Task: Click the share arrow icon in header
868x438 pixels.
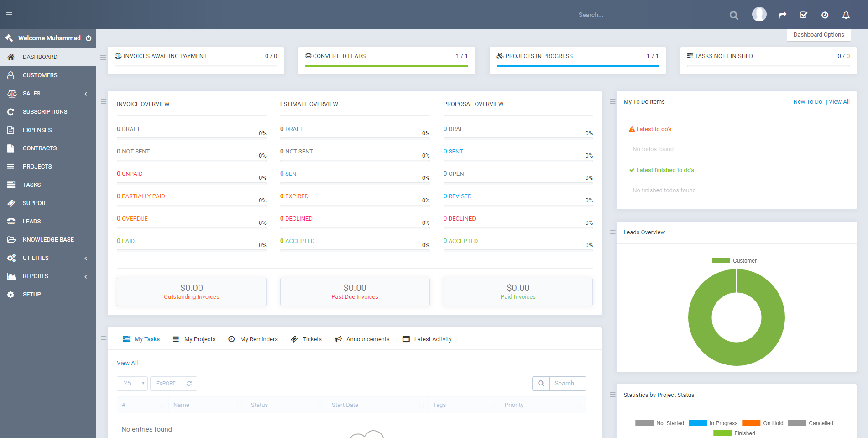Action: 782,15
